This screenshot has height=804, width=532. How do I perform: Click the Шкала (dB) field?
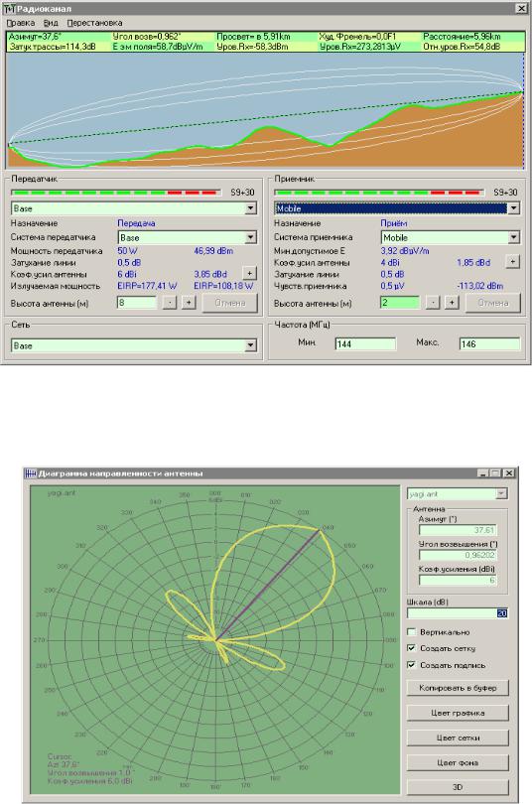[458, 613]
